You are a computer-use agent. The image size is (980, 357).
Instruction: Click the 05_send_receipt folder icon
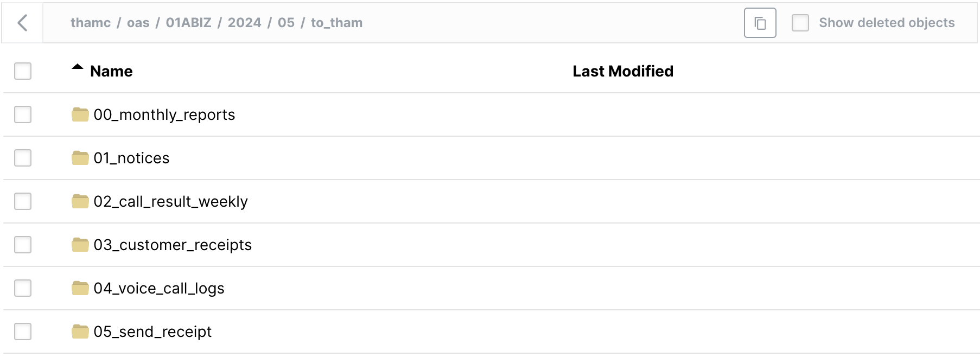(80, 331)
